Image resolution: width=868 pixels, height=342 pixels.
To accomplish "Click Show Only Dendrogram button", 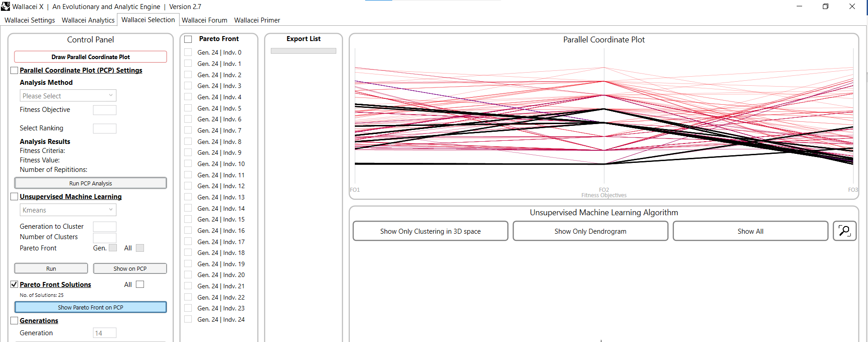I will (590, 231).
